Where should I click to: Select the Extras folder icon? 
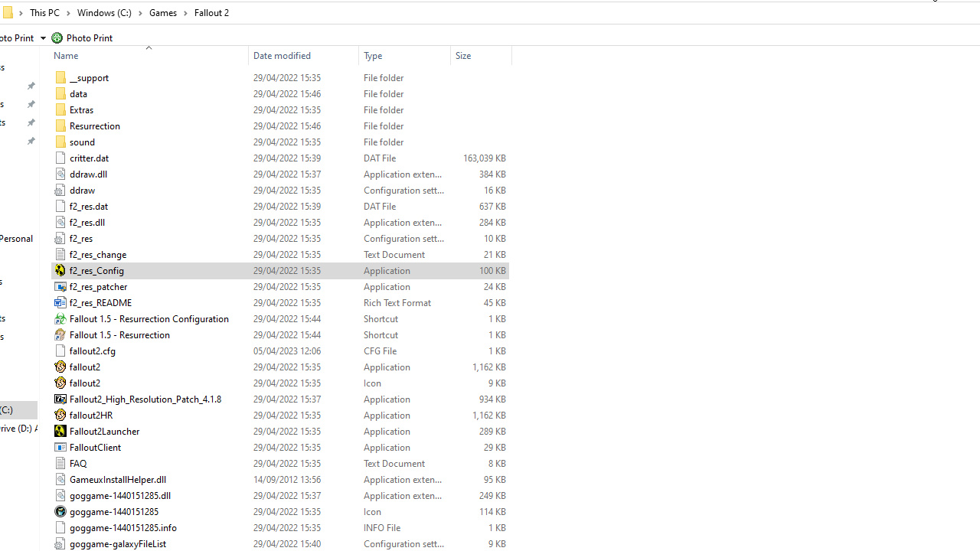point(60,109)
